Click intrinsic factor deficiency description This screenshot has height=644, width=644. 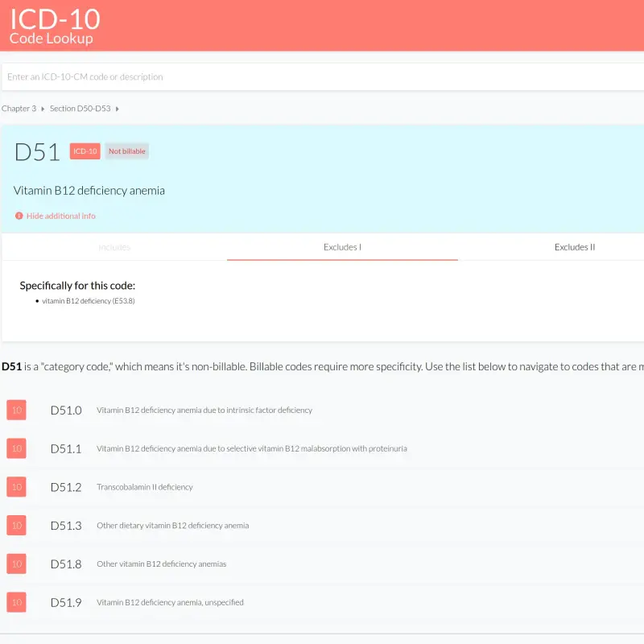tap(204, 411)
